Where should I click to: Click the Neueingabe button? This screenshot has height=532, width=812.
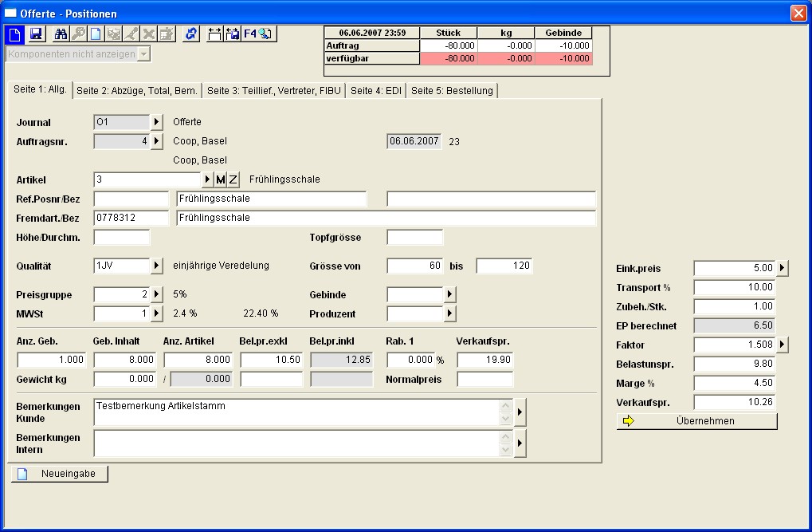coord(60,474)
